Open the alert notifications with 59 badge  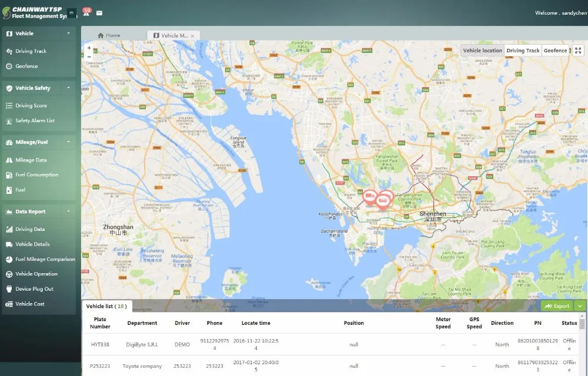pyautogui.click(x=86, y=12)
